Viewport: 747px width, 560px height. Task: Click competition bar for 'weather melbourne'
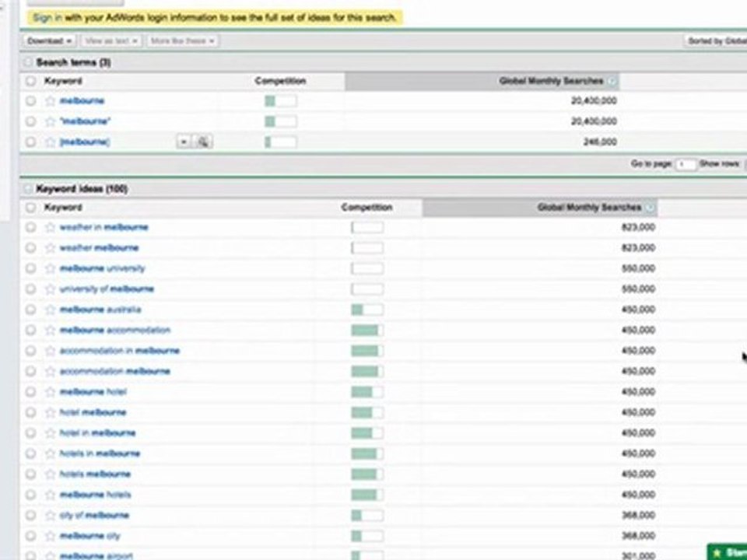pyautogui.click(x=367, y=247)
